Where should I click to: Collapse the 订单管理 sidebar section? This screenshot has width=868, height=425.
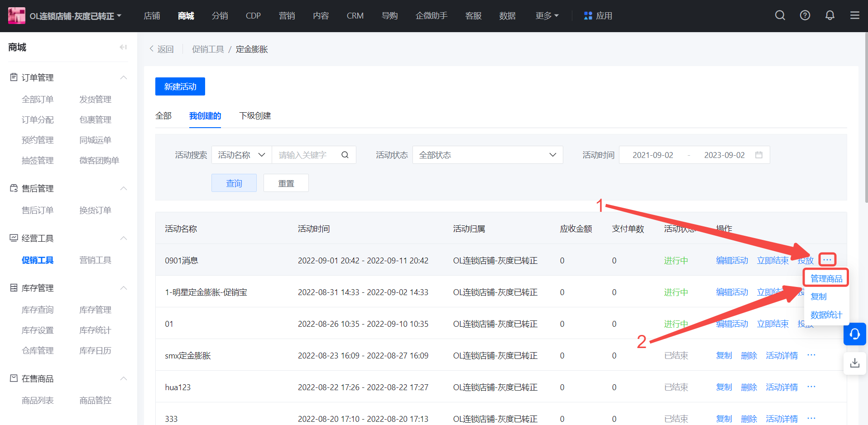[123, 77]
